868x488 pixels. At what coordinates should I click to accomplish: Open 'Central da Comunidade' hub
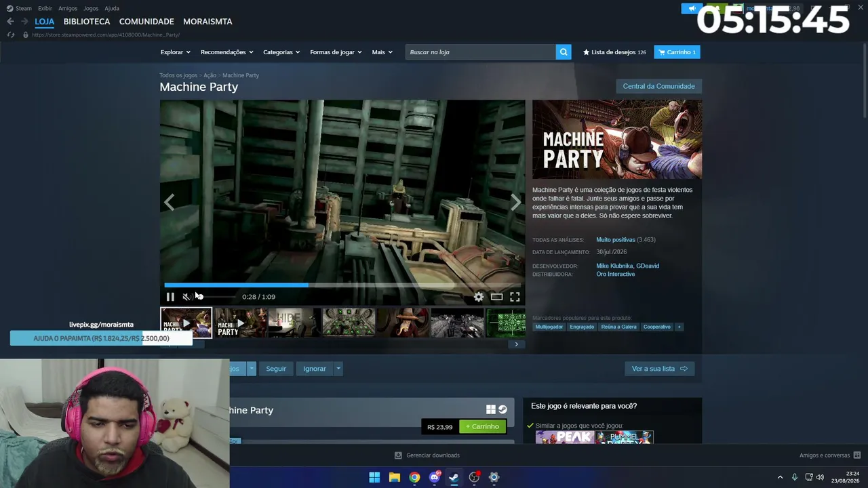tap(658, 86)
